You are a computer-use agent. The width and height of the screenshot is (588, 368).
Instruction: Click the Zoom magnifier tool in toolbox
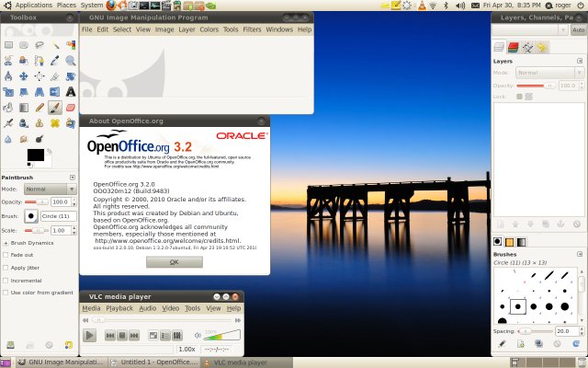coord(71,60)
